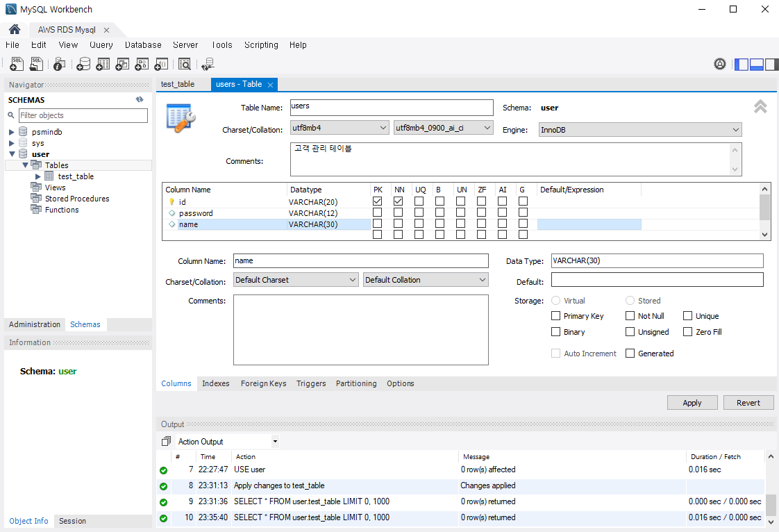The width and height of the screenshot is (779, 532).
Task: Click the table editor wrench icon
Action: 181,118
